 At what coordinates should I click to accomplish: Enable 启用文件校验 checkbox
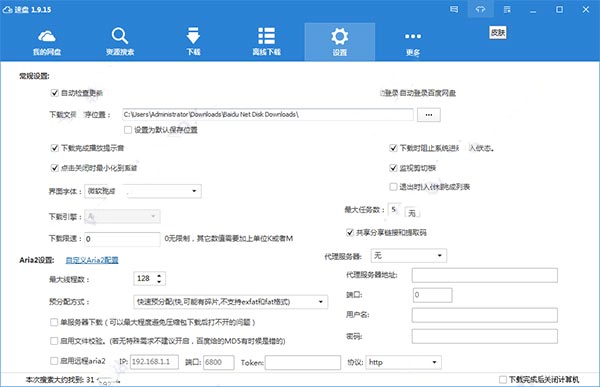pos(54,341)
